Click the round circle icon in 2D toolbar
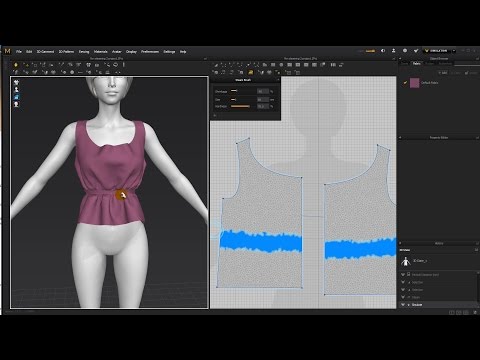 281,65
